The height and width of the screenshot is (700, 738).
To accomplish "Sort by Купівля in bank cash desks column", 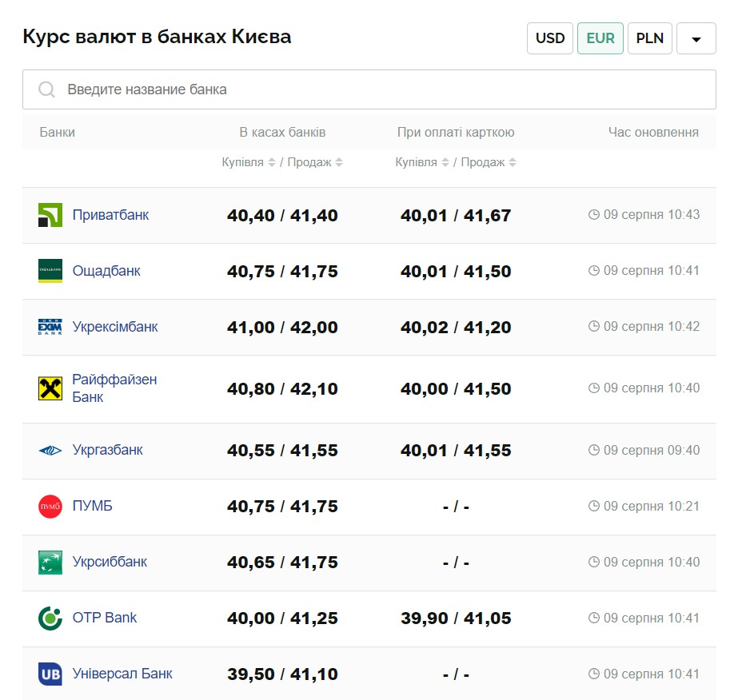I will point(249,162).
